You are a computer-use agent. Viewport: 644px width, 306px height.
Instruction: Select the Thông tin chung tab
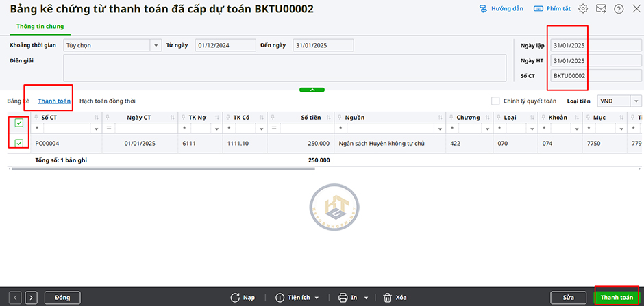39,25
